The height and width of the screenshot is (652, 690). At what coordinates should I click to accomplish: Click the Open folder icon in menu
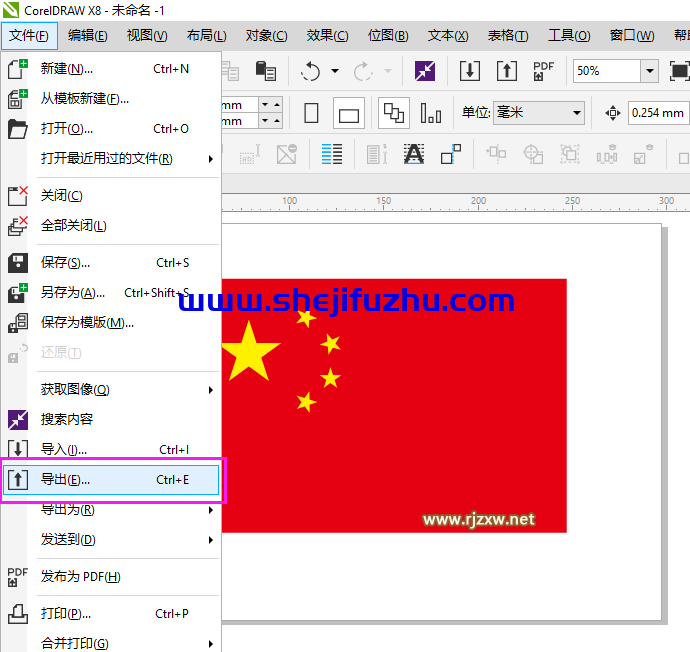tap(18, 129)
